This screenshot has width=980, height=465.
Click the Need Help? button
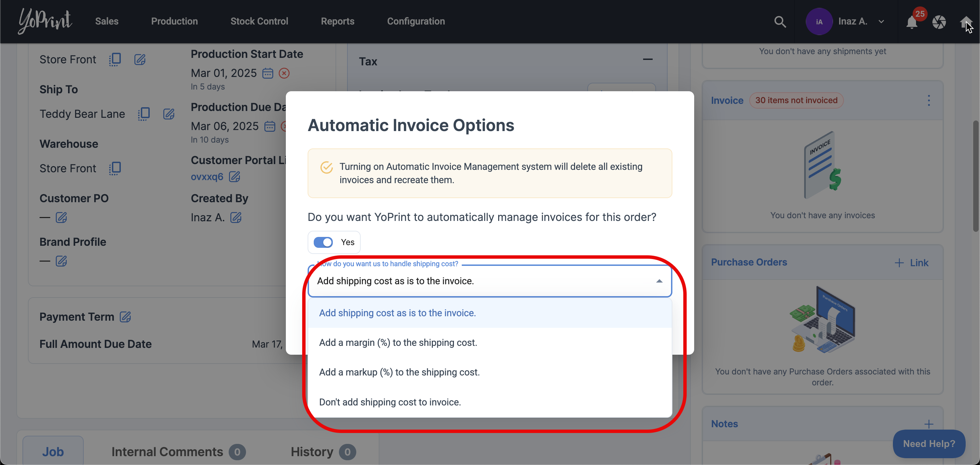point(929,444)
